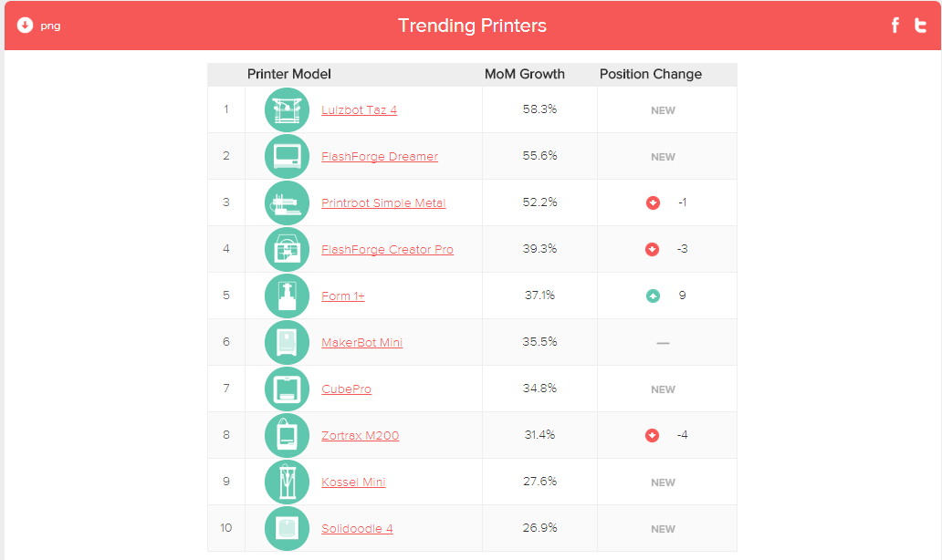This screenshot has height=560, width=942.
Task: Click the Solidoodle 4 printer icon
Action: [x=288, y=529]
